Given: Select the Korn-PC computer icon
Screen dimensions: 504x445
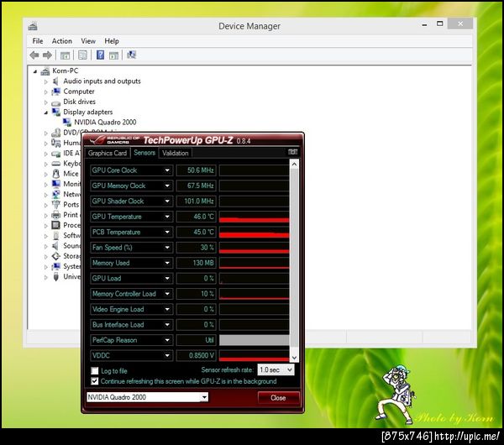Looking at the screenshot, I should (45, 71).
